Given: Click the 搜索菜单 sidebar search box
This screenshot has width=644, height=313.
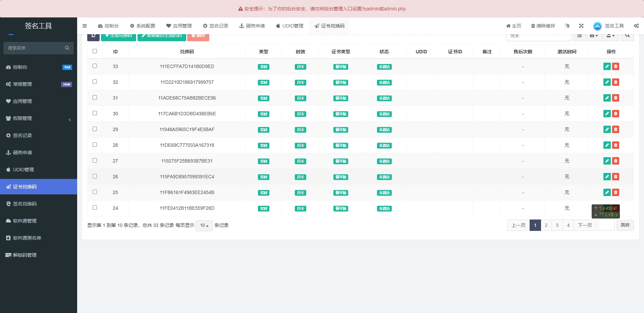Looking at the screenshot, I should (35, 48).
